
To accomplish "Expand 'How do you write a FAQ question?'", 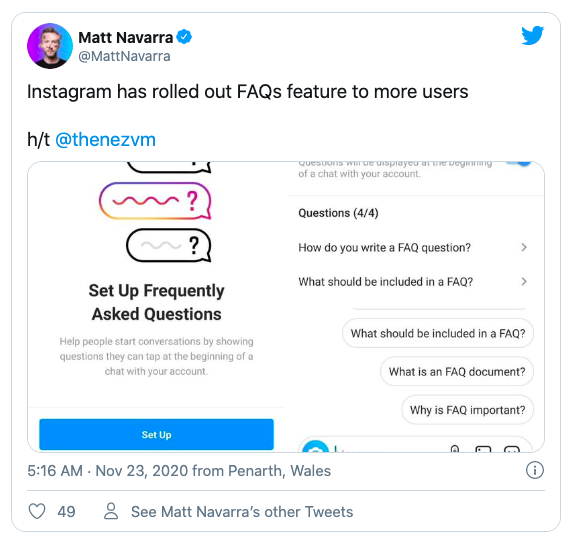I will (413, 247).
